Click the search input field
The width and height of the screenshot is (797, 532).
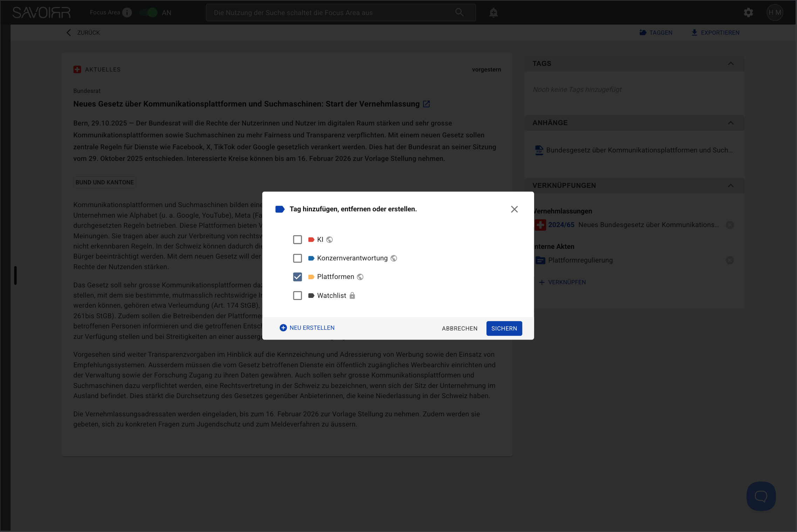click(x=329, y=13)
